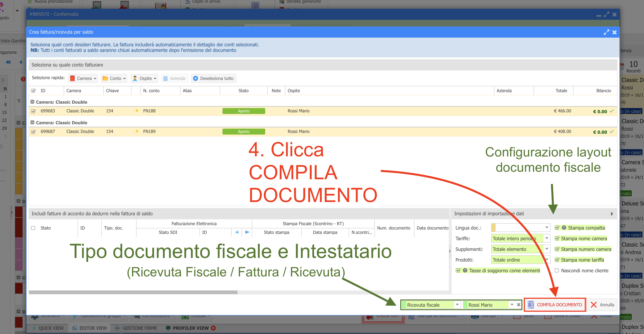Open the Conto quick selection dropdown

pyautogui.click(x=114, y=79)
